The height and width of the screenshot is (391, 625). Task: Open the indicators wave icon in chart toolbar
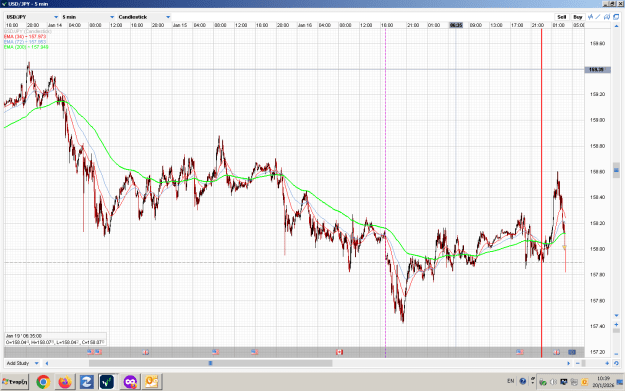point(590,17)
